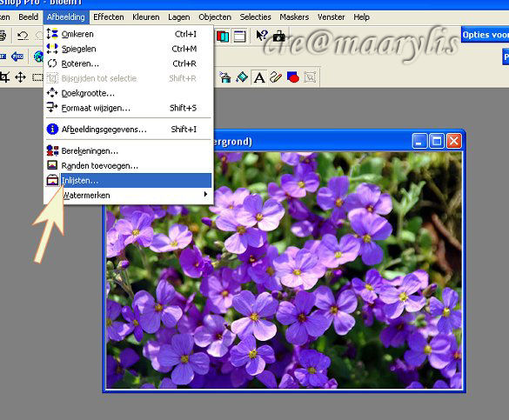Click the black toolbox icon
509x420 pixels.
[x=278, y=36]
